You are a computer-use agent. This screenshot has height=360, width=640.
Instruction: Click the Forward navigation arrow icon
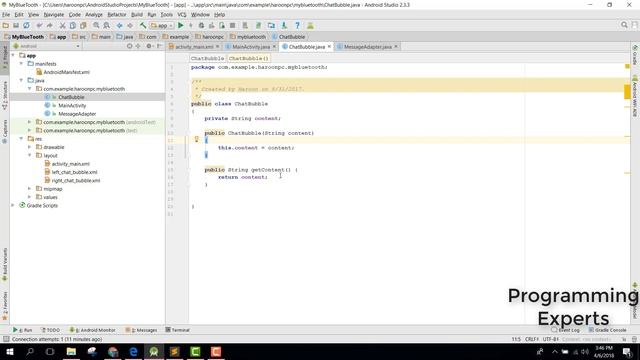pos(130,25)
